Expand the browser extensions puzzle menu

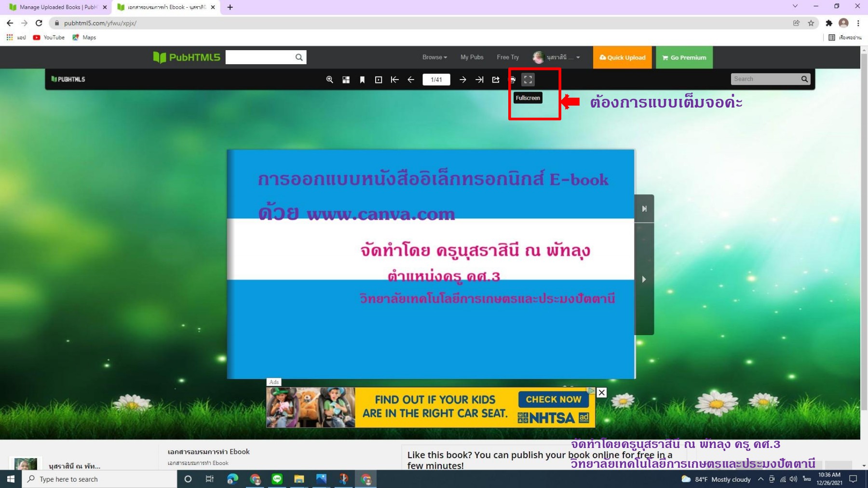click(829, 23)
